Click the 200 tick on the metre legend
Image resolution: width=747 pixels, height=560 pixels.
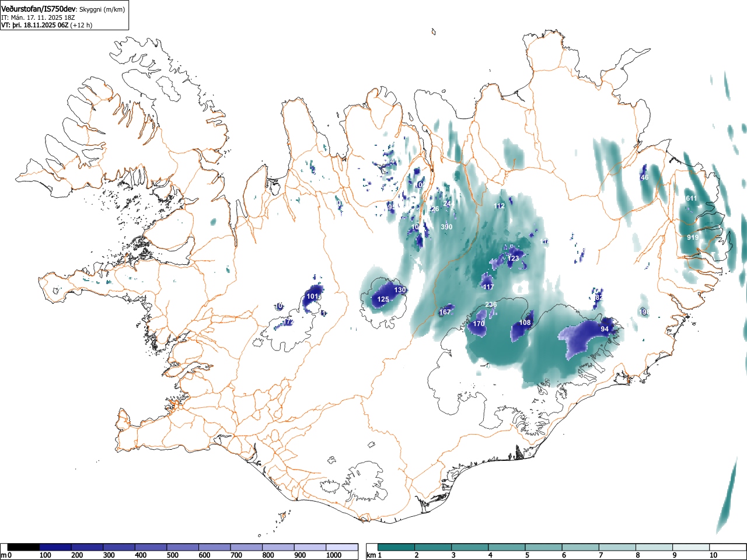pos(77,555)
